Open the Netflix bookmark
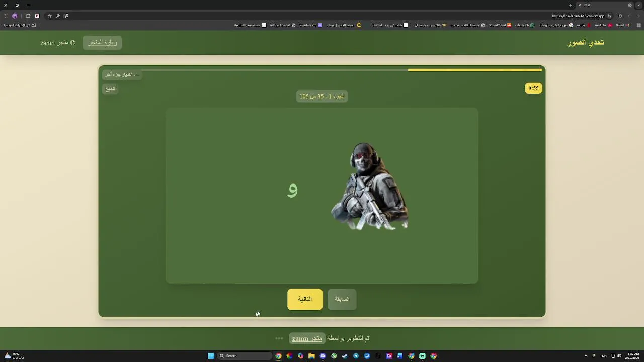 point(584,25)
